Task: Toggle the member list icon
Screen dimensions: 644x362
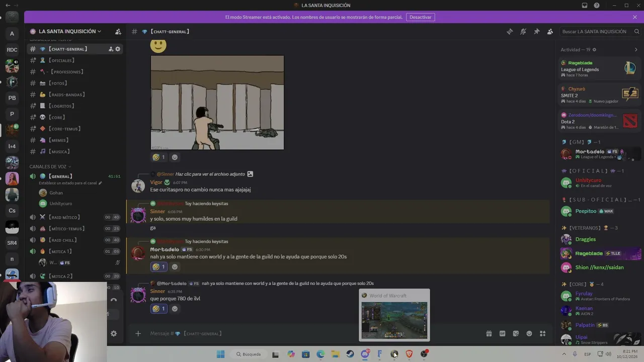Action: click(x=550, y=32)
